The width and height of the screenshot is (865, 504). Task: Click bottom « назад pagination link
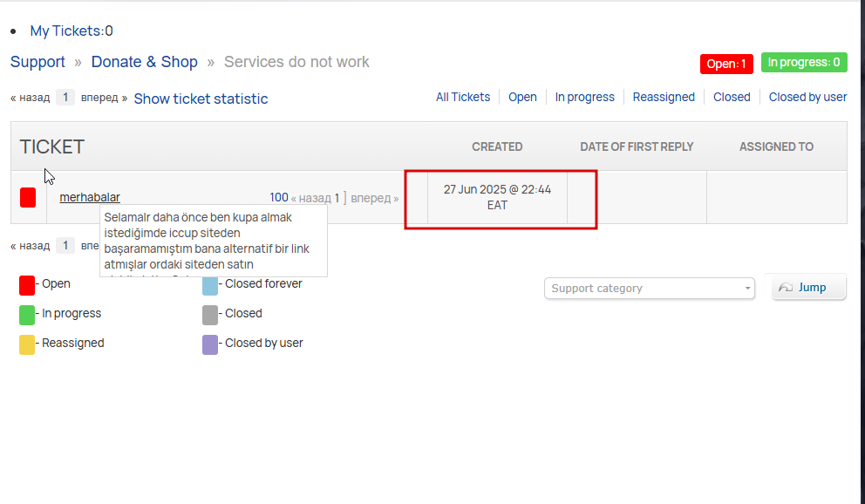[x=31, y=245]
